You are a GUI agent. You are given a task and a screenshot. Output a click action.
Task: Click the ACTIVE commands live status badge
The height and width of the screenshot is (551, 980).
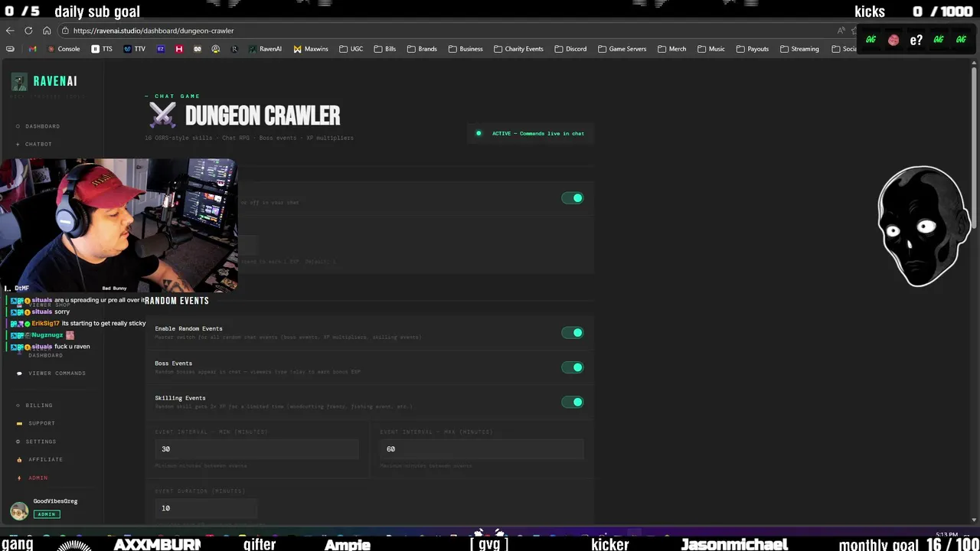(x=531, y=133)
